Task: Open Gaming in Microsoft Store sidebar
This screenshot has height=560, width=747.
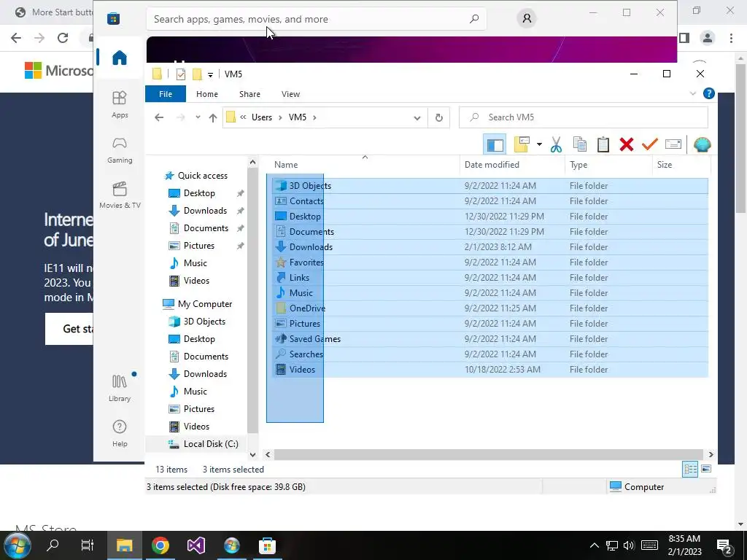Action: (x=120, y=149)
